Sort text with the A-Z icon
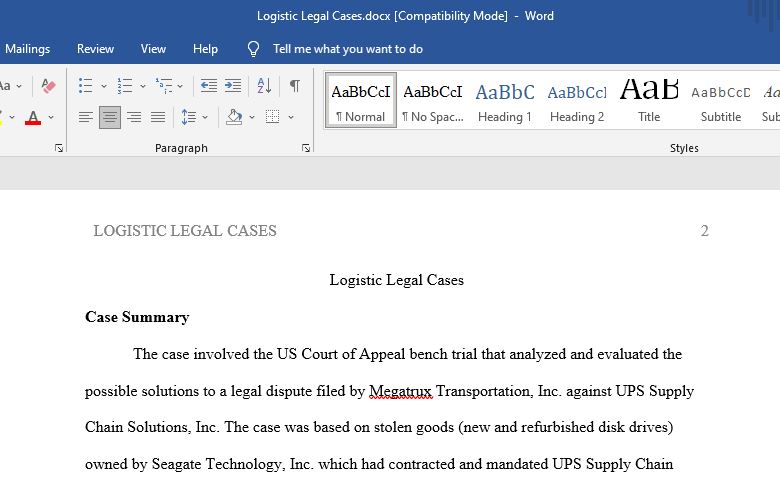Screen dimensions: 780x478 pyautogui.click(x=264, y=86)
